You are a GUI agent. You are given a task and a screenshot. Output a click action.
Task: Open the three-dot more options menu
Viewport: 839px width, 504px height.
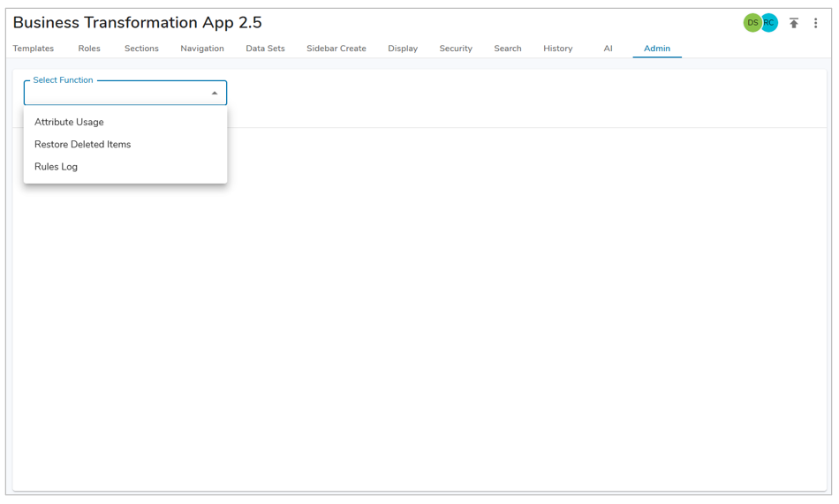[x=815, y=23]
